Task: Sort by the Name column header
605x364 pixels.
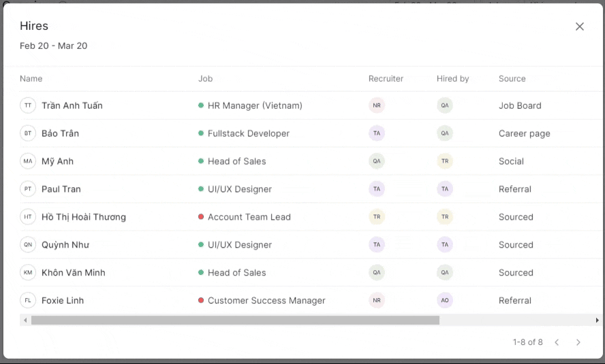Action: pyautogui.click(x=31, y=79)
